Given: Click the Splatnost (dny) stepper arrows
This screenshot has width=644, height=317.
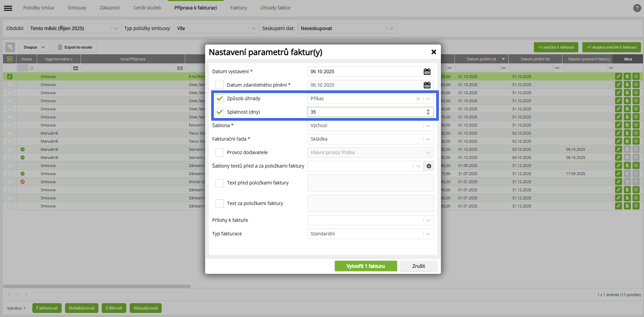Looking at the screenshot, I should click(x=428, y=112).
